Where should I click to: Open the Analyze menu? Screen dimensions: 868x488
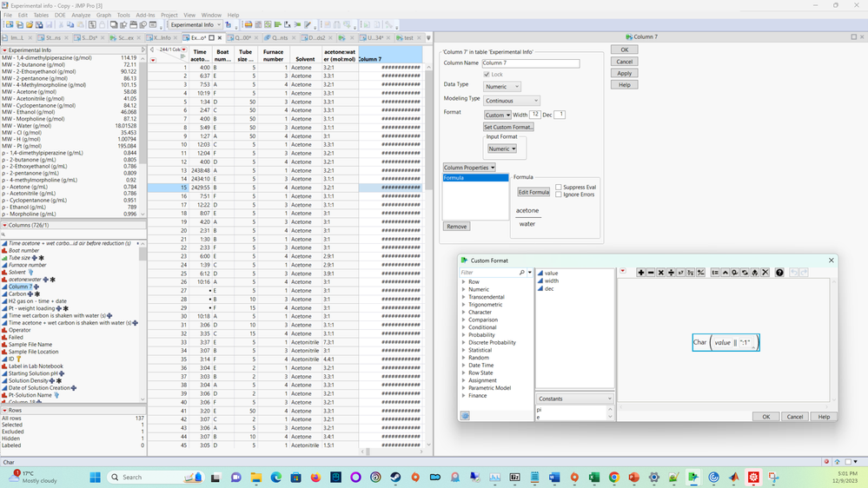pos(81,15)
